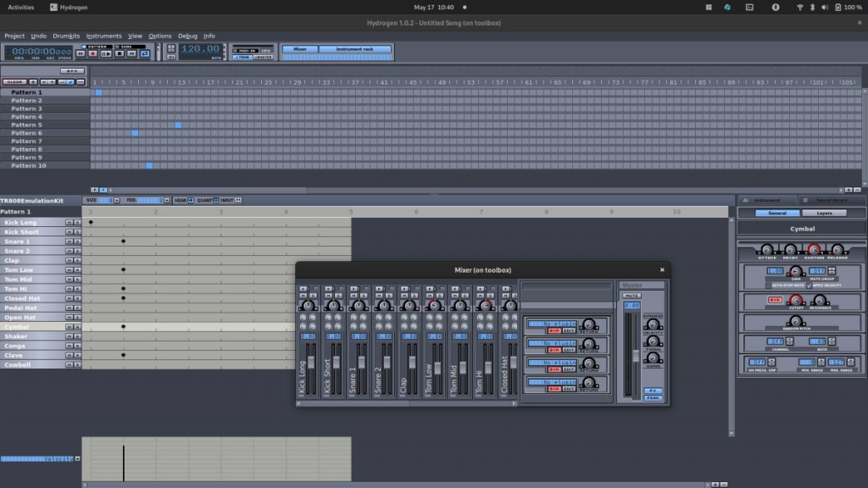868x488 pixels.
Task: Open the pattern RES. resolution dropdown
Action: coord(167,200)
